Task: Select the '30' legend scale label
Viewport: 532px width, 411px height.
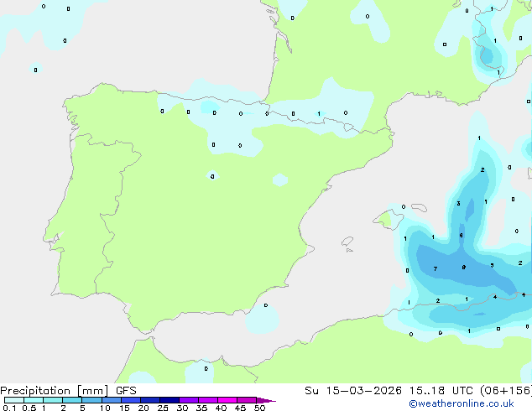Action: coord(182,408)
